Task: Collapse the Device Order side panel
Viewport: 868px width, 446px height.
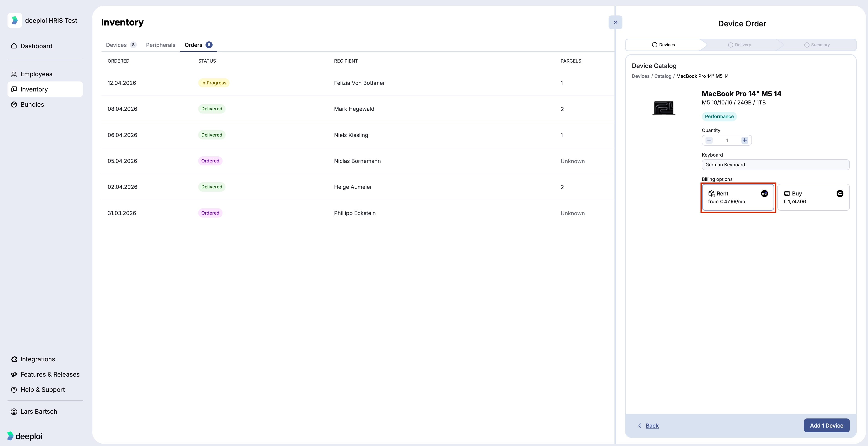Action: click(x=615, y=22)
